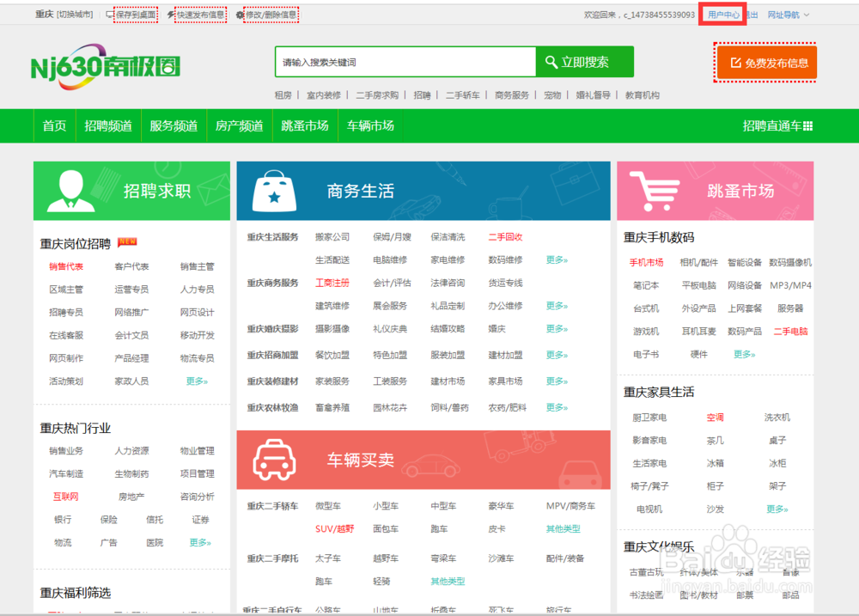Switch to the 房产频道 channel tab
Image resolution: width=859 pixels, height=616 pixels.
coord(239,125)
